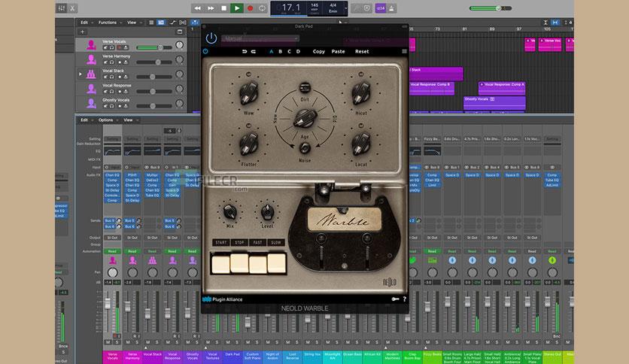
Task: Start playback with the green Play button
Action: tap(237, 8)
